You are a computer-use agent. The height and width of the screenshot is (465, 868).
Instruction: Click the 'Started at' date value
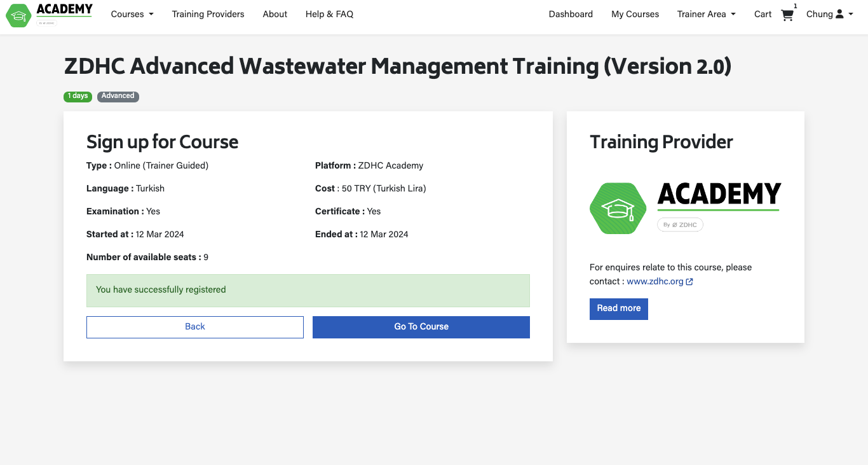[160, 234]
